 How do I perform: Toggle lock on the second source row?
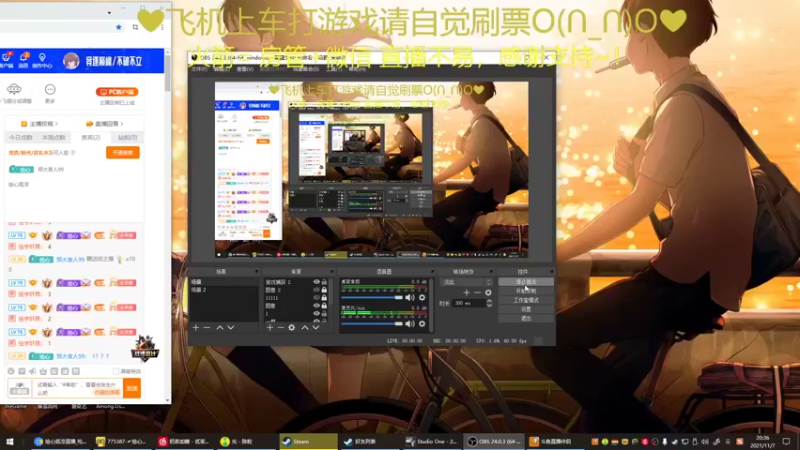(x=324, y=290)
